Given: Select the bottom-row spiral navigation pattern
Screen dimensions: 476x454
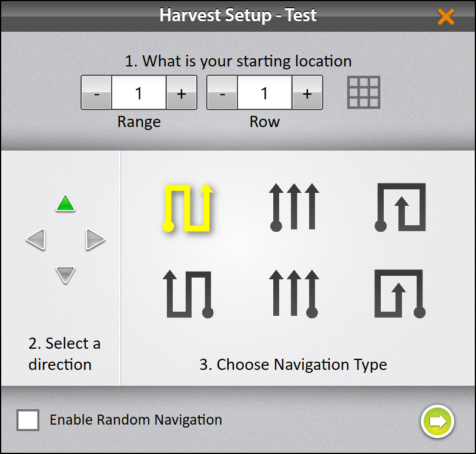Looking at the screenshot, I should point(400,293).
